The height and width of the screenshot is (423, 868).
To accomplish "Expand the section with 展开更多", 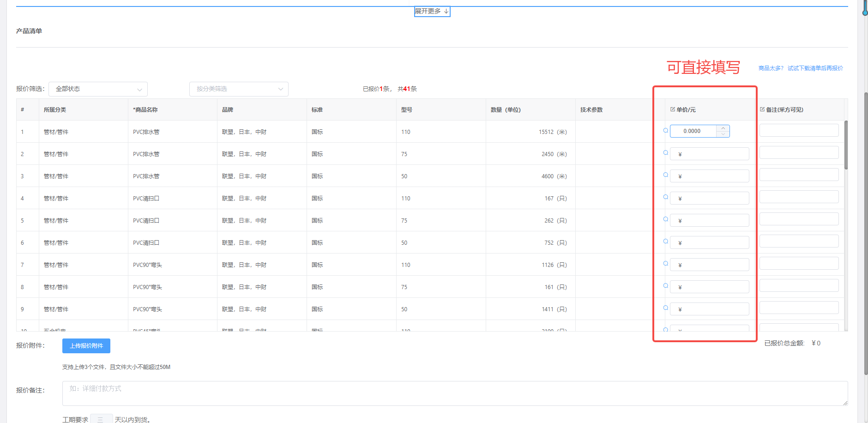I will pos(432,12).
